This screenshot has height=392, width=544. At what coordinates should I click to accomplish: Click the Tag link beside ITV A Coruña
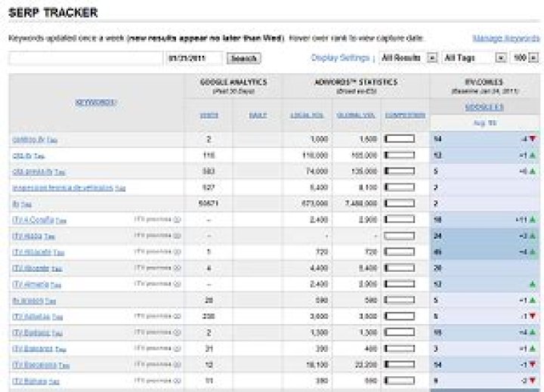[x=61, y=221]
